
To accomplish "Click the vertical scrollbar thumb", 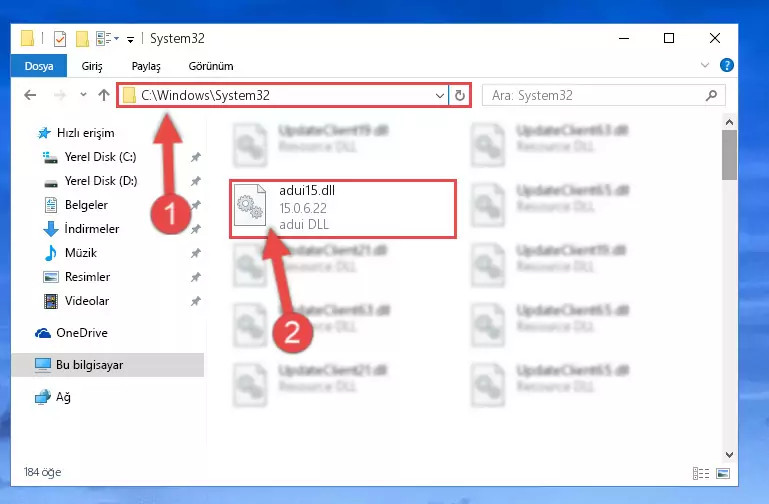I will coord(729,155).
